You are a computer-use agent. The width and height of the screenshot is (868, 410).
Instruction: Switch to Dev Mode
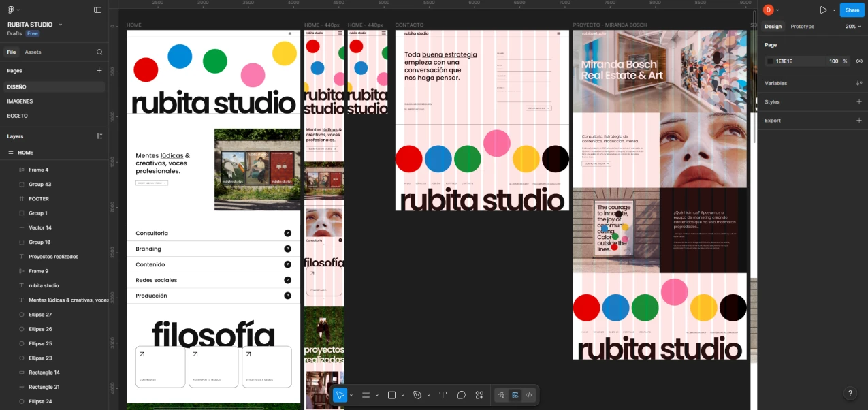(529, 395)
